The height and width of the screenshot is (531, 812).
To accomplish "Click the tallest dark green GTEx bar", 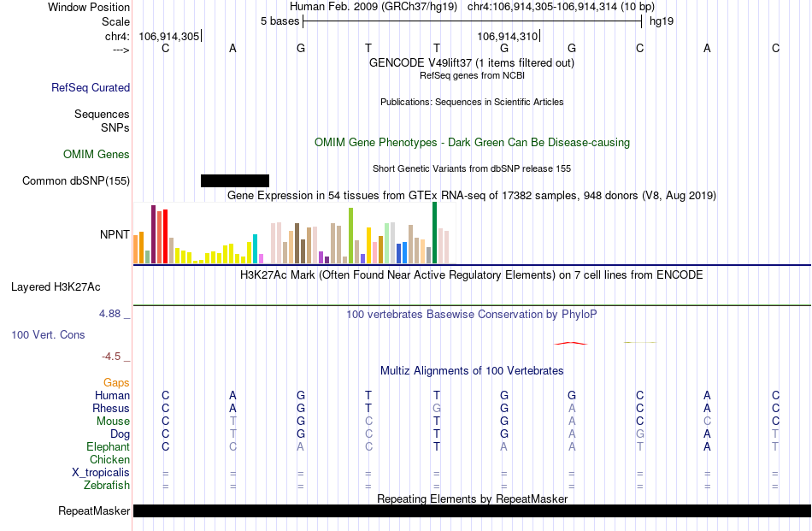I will pyautogui.click(x=434, y=233).
